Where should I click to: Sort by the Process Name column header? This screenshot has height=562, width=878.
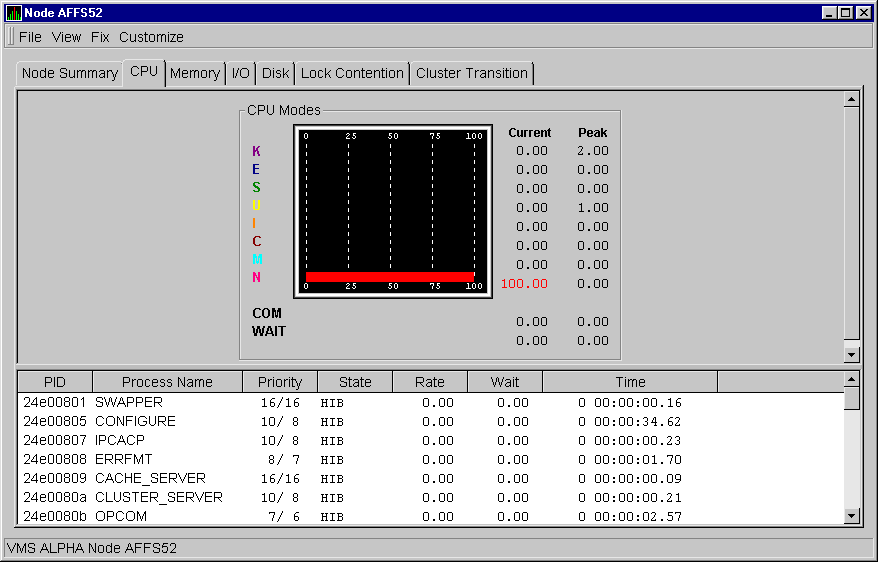pos(167,382)
